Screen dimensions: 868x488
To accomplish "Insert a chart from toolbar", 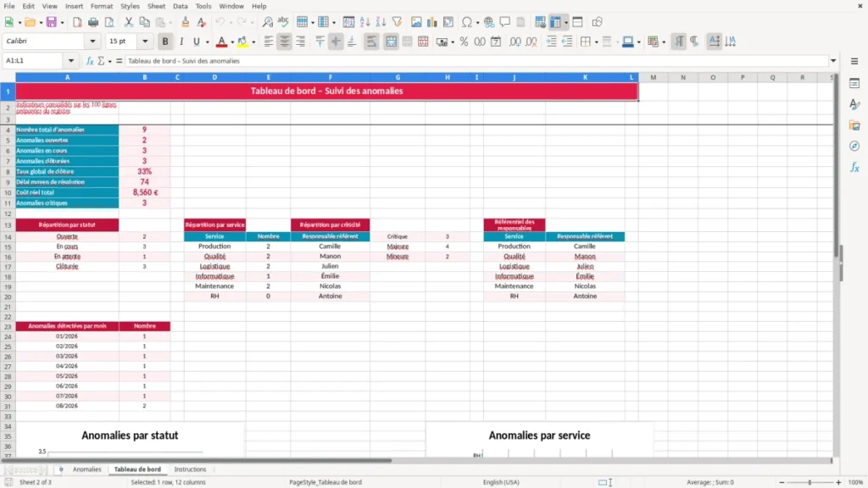I will 431,22.
